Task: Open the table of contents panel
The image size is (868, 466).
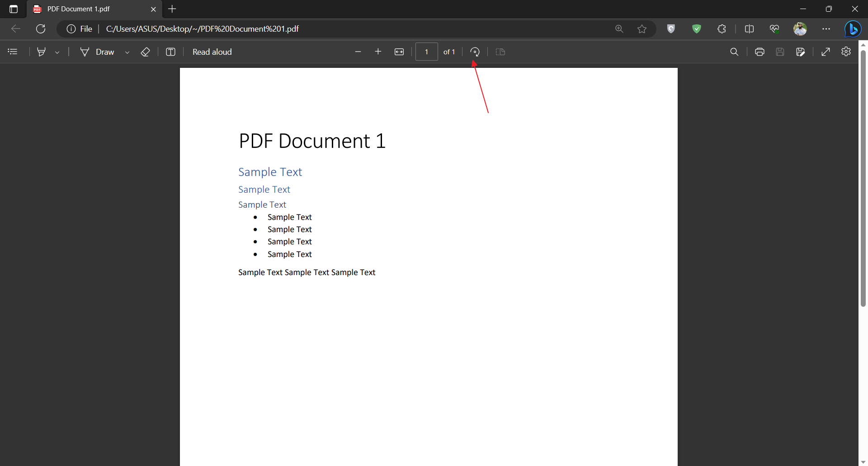Action: 13,52
